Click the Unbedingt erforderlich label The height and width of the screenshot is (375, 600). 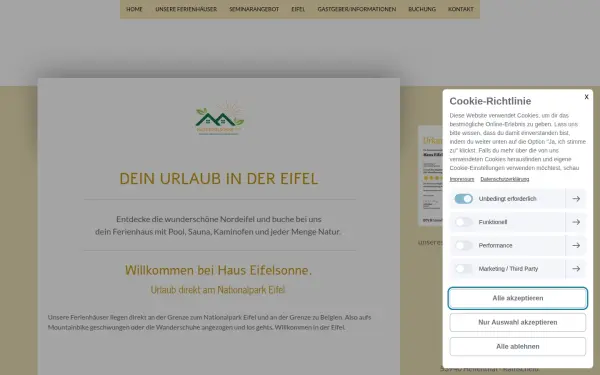click(507, 199)
